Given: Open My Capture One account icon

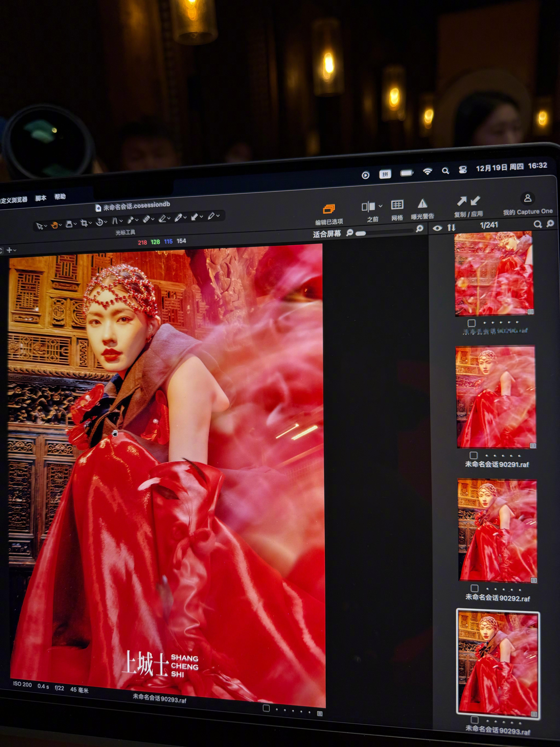Looking at the screenshot, I should coord(527,198).
